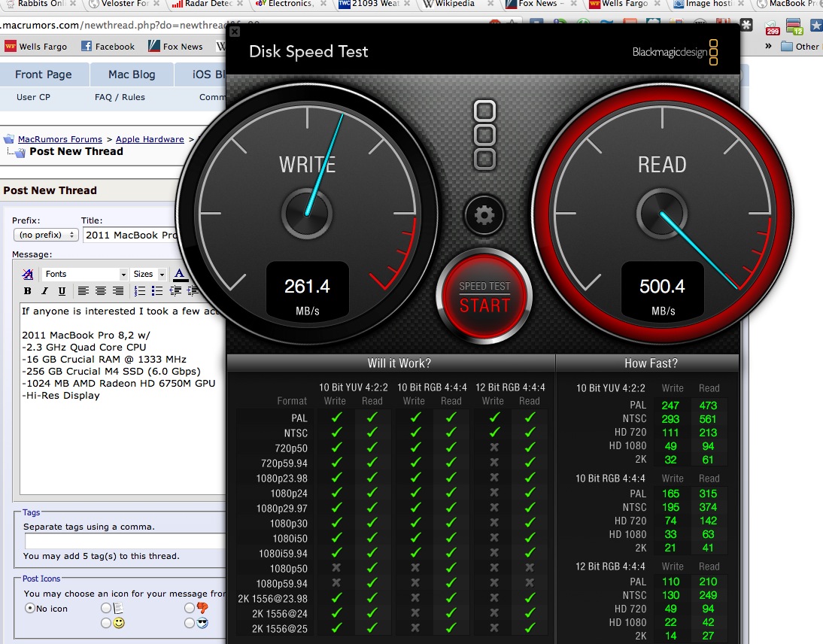Viewport: 823px width, 644px height.
Task: Click the 500.4 MB/s read readout
Action: tap(663, 290)
